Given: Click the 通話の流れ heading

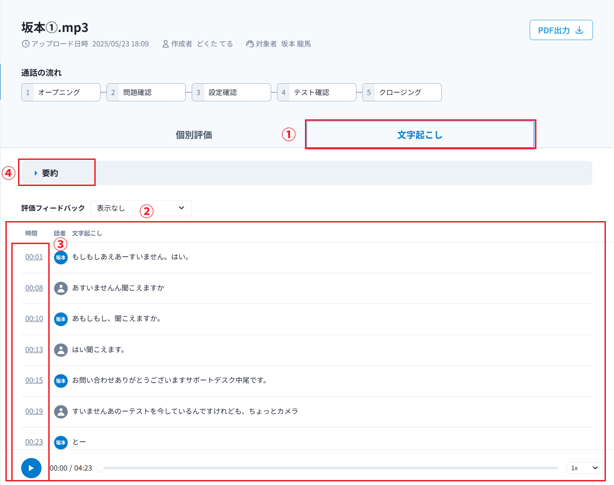Looking at the screenshot, I should [42, 73].
